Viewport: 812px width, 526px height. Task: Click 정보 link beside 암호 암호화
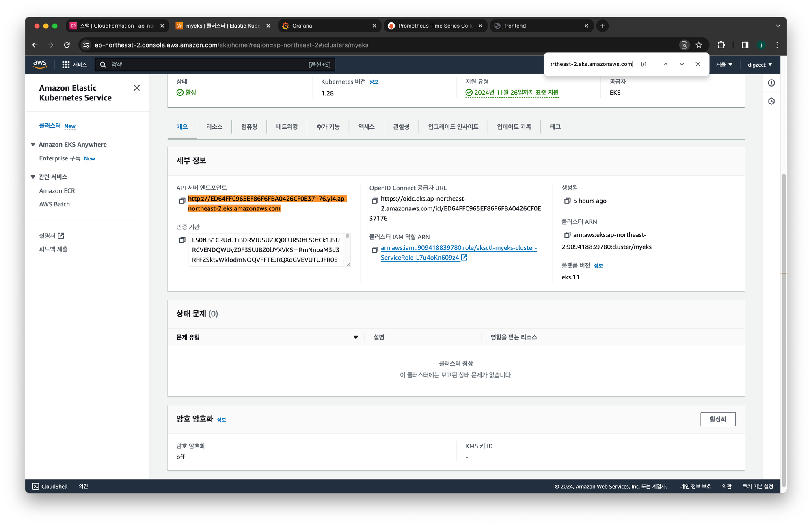[221, 420]
